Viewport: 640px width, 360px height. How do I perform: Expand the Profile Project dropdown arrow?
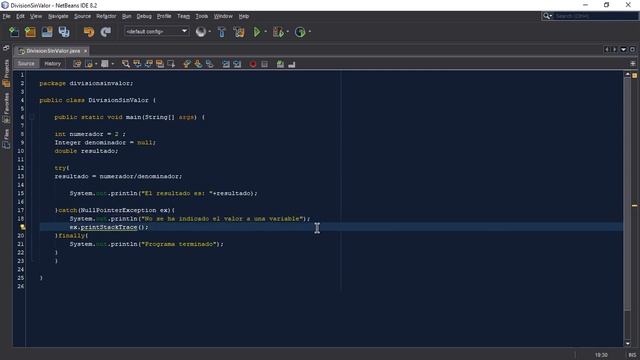[309, 32]
